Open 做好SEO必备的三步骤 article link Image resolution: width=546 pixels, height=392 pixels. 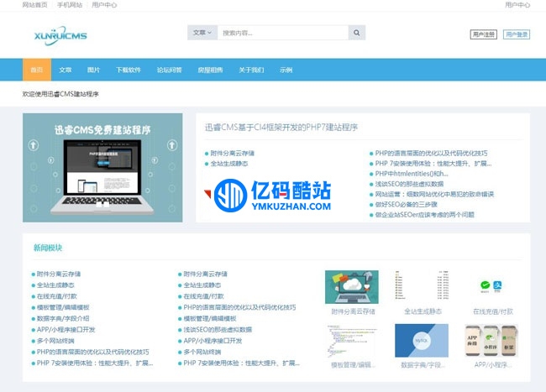pyautogui.click(x=406, y=205)
